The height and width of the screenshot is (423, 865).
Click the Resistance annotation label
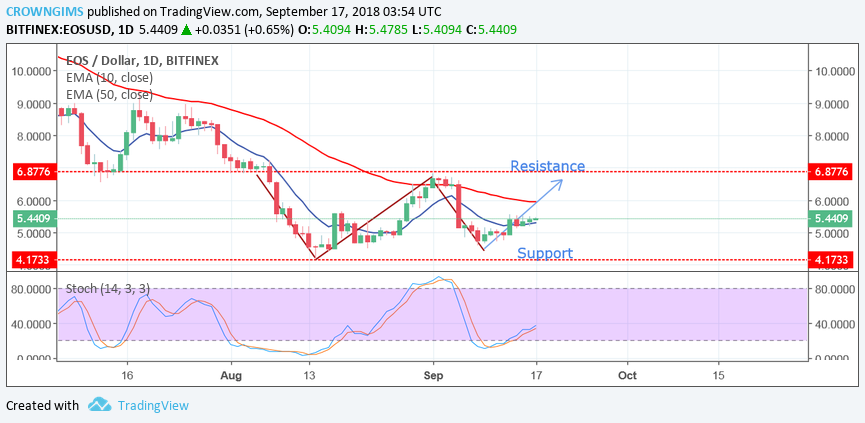547,166
